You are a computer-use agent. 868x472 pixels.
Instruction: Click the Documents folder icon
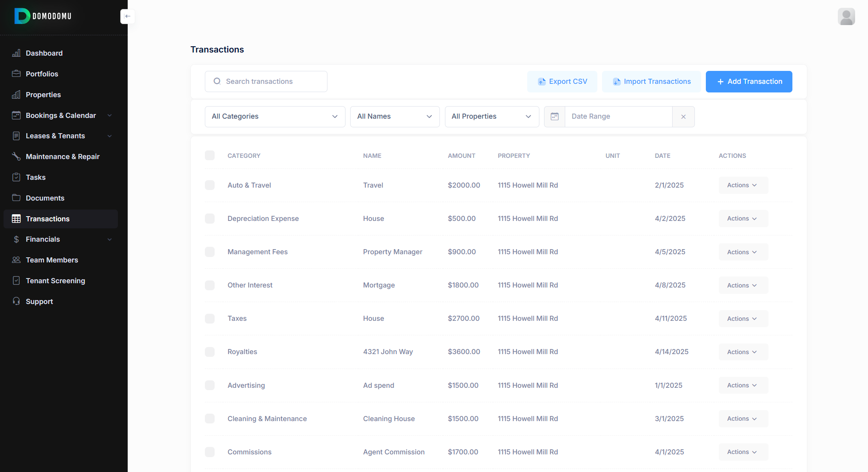[x=16, y=198]
